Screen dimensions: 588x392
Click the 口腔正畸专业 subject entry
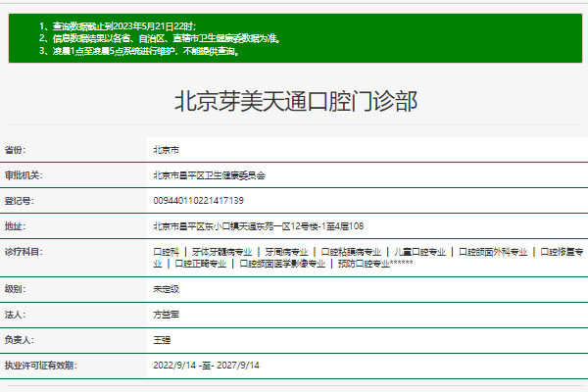[x=201, y=264]
